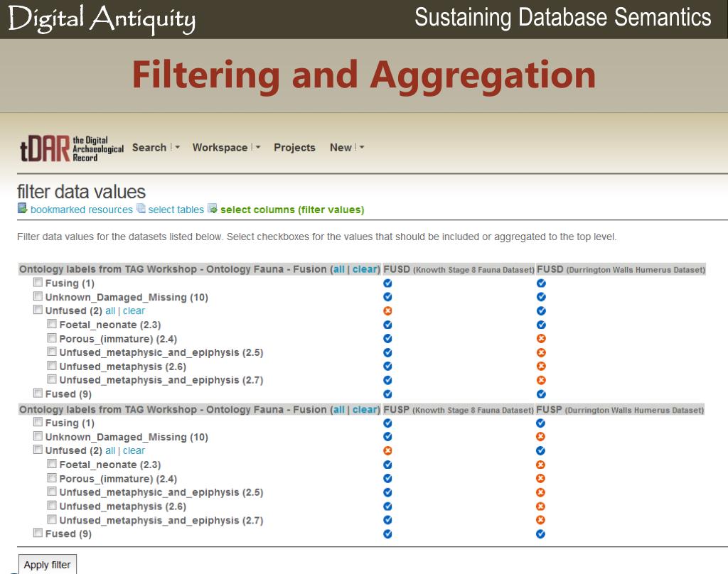
Task: Check Fusing (1) in the FUSP section
Action: pos(38,422)
